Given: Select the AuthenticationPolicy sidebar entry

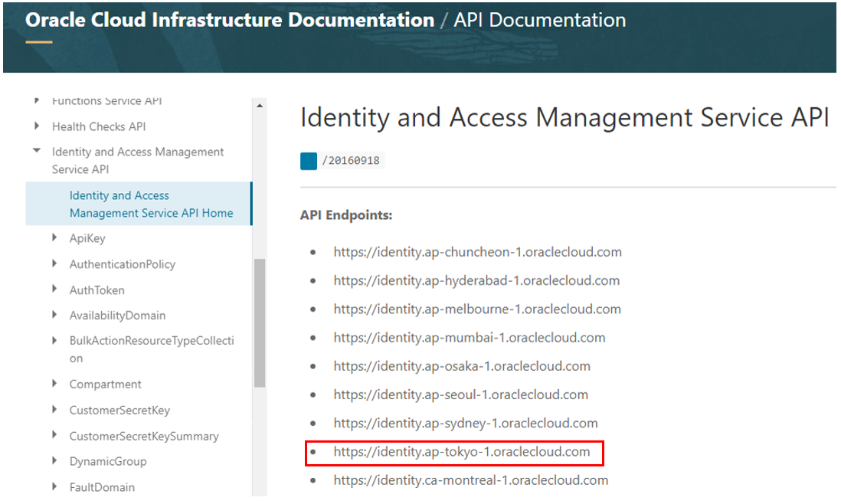Looking at the screenshot, I should pyautogui.click(x=123, y=263).
